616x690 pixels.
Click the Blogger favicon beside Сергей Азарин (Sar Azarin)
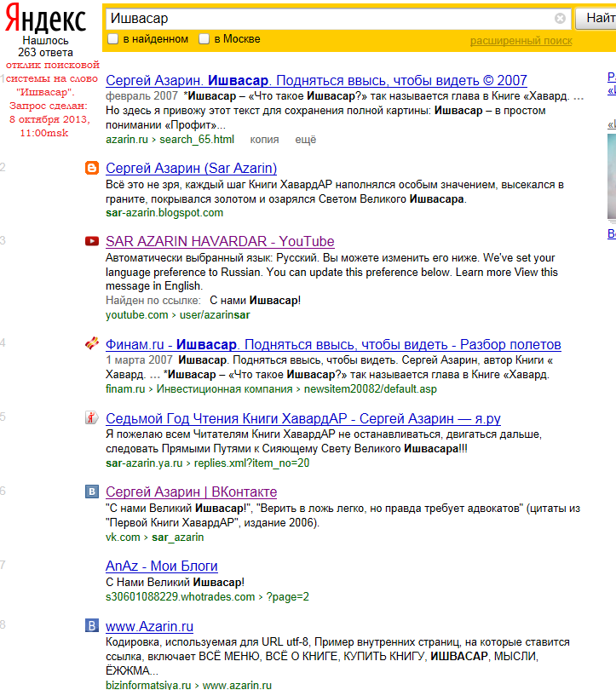point(92,168)
